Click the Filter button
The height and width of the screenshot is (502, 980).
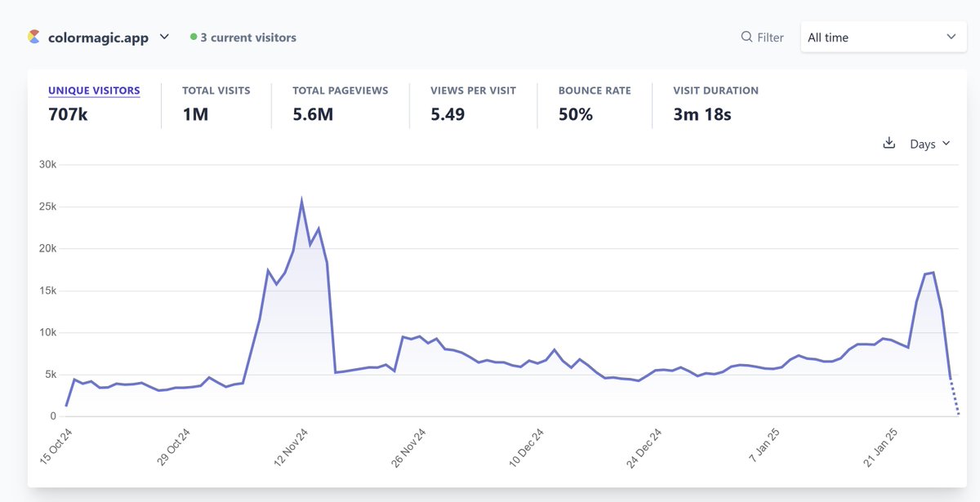coord(763,37)
